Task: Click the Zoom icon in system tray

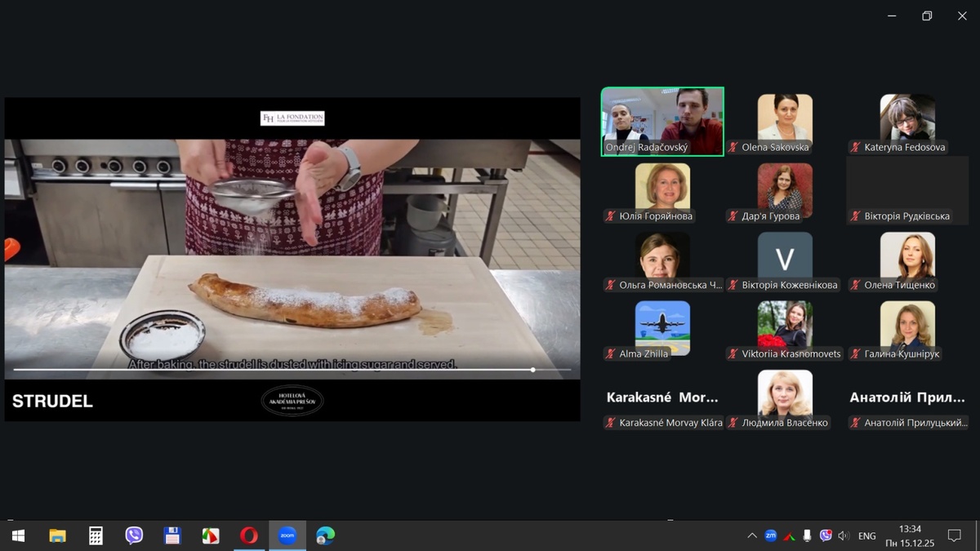Action: [x=770, y=535]
